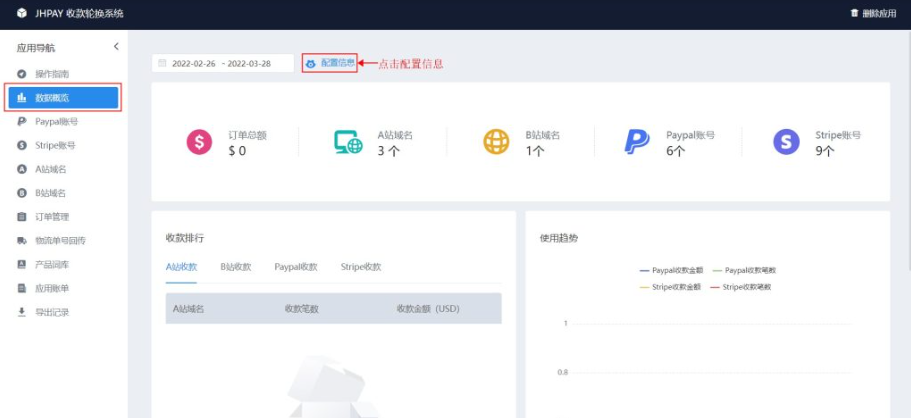Image resolution: width=911 pixels, height=418 pixels.
Task: Click the Paypal sidebar icon
Action: tap(21, 122)
